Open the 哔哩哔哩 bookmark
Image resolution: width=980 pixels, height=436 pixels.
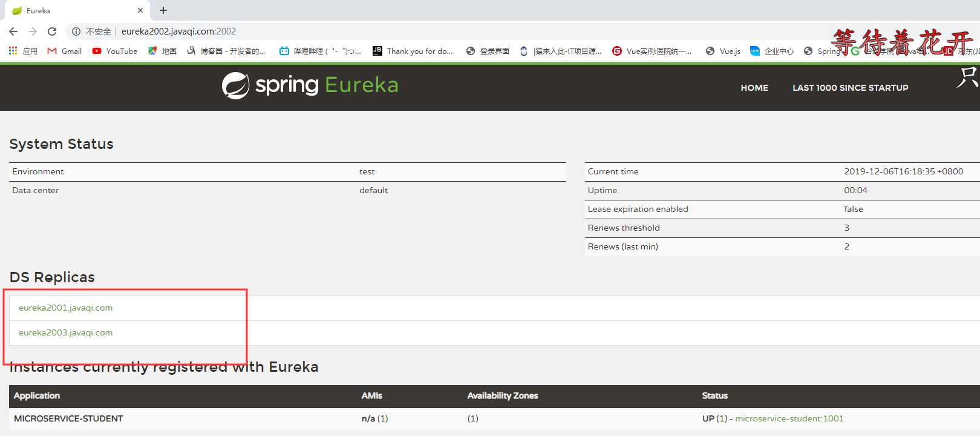pos(320,51)
